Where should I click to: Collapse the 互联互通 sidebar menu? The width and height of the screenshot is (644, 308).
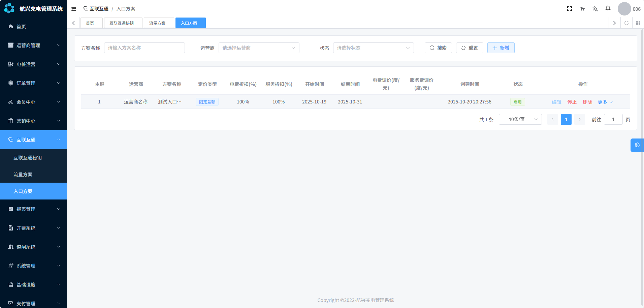click(33, 140)
